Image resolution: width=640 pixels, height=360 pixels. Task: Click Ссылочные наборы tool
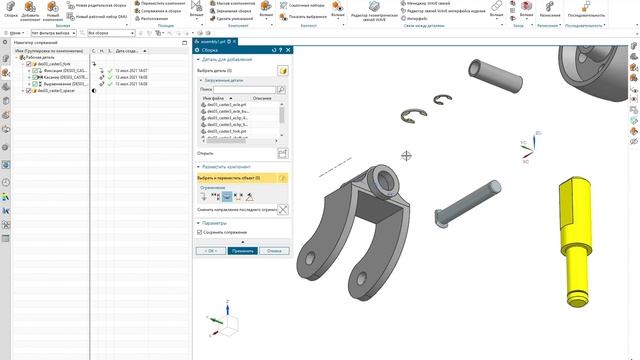pos(302,6)
